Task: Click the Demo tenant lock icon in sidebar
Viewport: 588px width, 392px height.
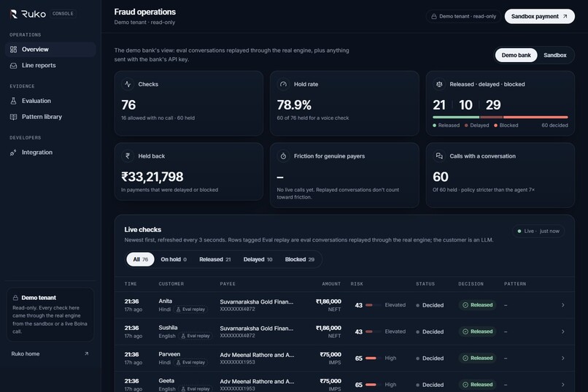Action: click(x=15, y=298)
